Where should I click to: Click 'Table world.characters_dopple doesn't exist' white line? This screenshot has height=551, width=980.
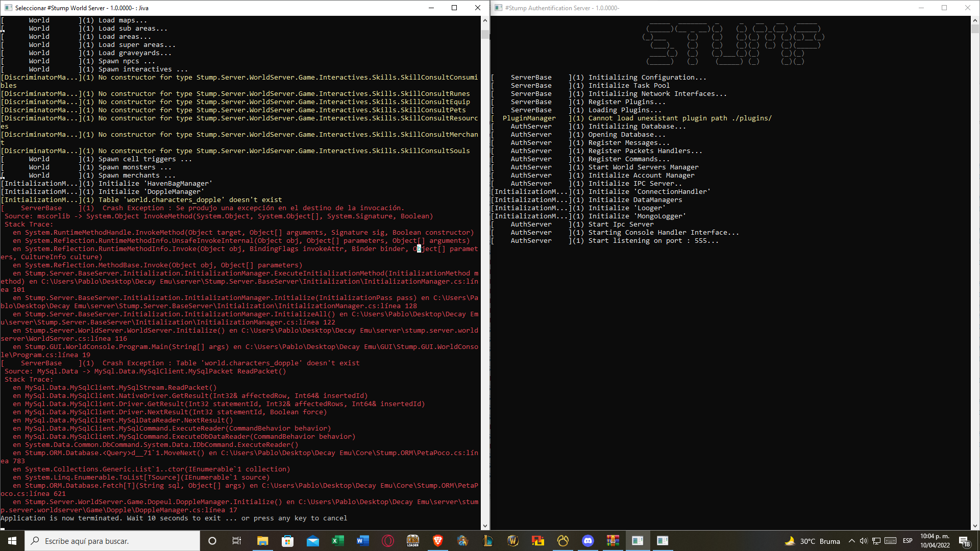pos(141,200)
